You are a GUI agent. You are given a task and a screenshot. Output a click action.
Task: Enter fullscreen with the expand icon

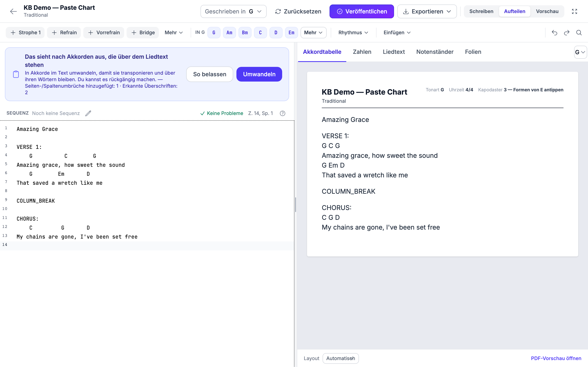pyautogui.click(x=574, y=11)
